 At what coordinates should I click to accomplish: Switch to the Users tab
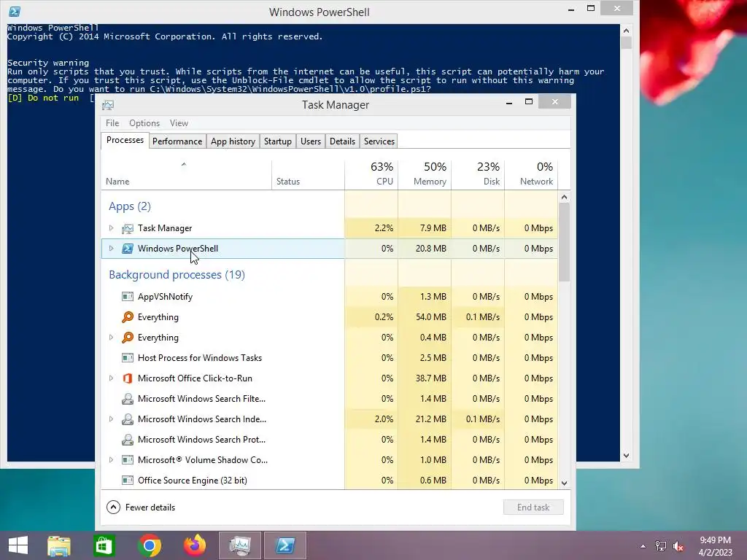[x=311, y=141]
